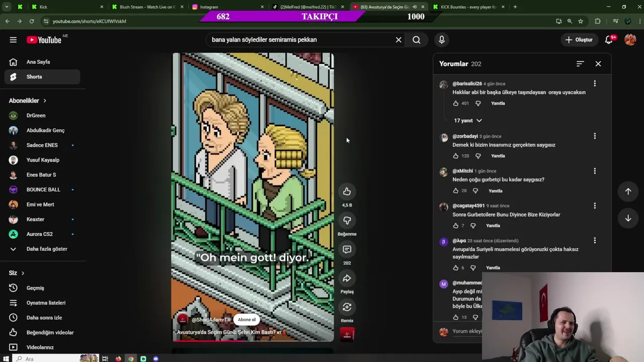
Task: Click the Oluştur create button
Action: (x=579, y=40)
